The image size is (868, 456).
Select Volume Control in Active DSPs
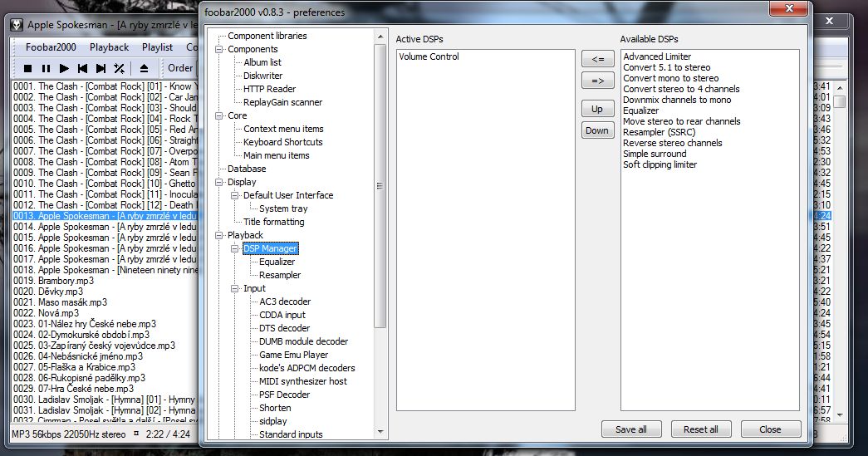tap(429, 56)
